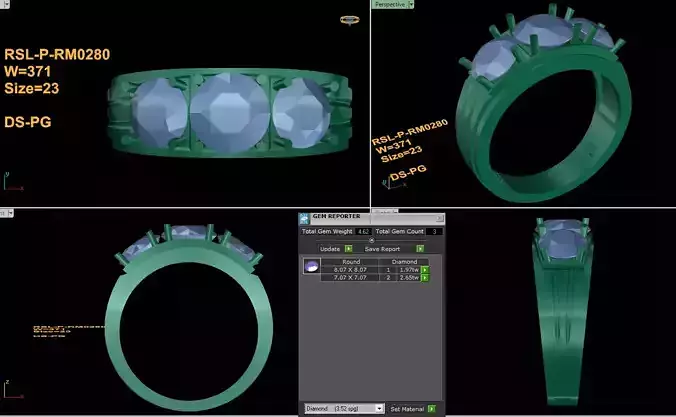Click the Gem Reporter panel icon
This screenshot has height=417, width=676.
click(304, 218)
